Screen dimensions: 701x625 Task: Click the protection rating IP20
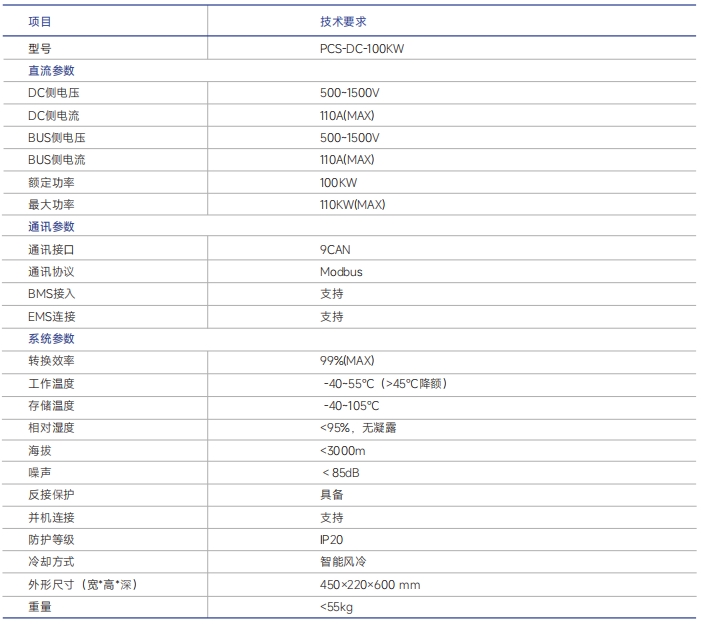(332, 540)
